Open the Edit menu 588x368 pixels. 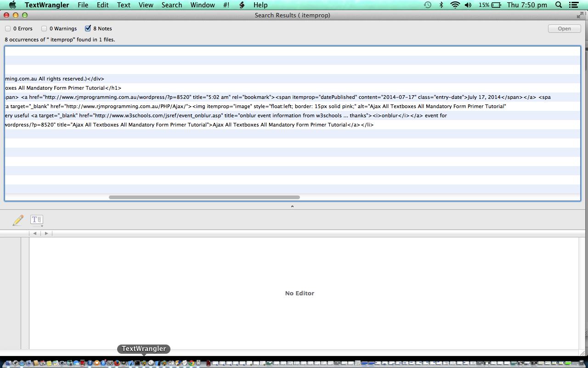pyautogui.click(x=102, y=5)
